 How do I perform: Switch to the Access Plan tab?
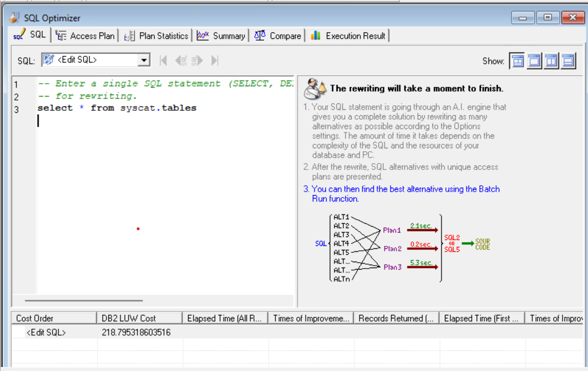click(x=85, y=35)
